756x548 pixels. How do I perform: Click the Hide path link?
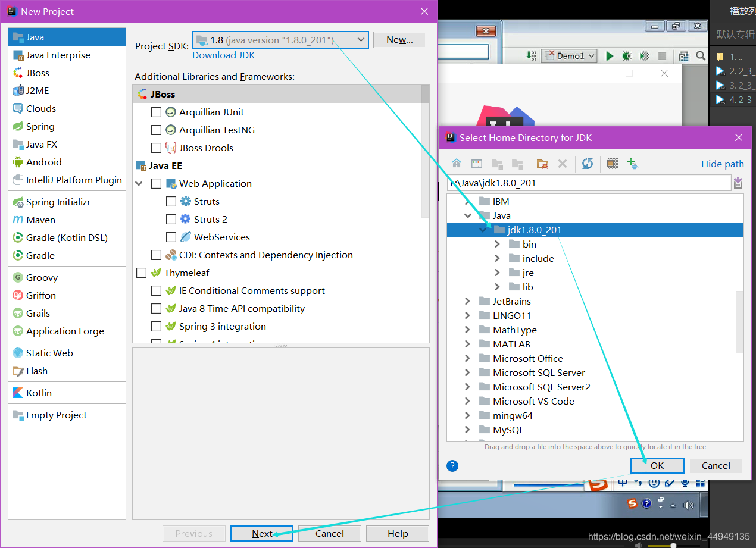[723, 164]
